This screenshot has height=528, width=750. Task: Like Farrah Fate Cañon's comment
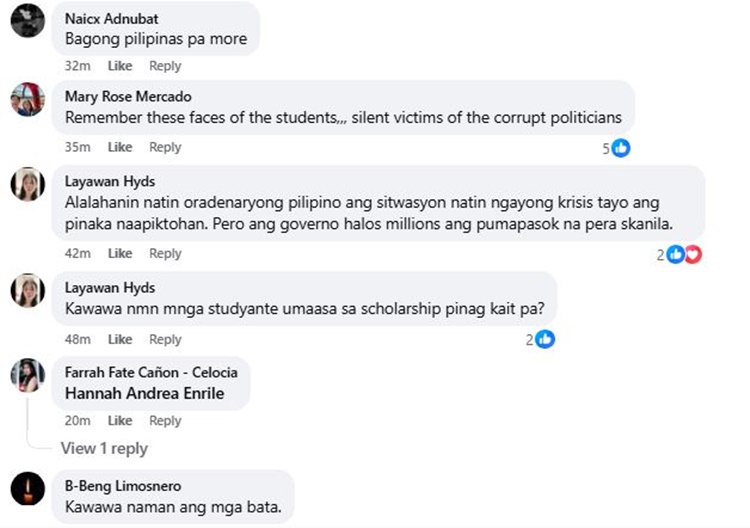click(x=120, y=421)
